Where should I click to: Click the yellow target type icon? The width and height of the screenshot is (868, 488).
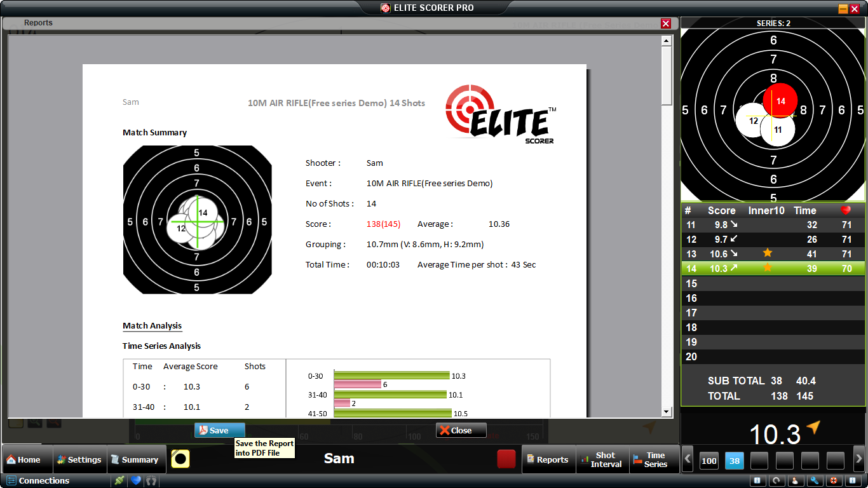pos(180,459)
